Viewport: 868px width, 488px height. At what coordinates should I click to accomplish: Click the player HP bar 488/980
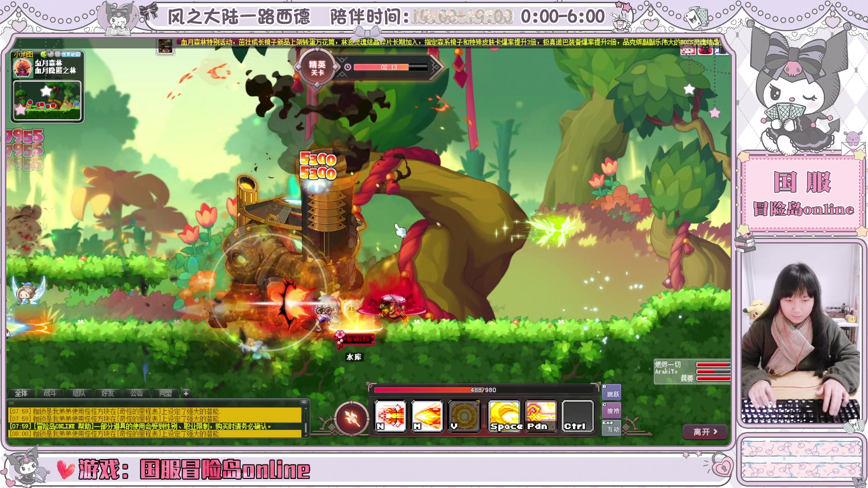point(484,390)
